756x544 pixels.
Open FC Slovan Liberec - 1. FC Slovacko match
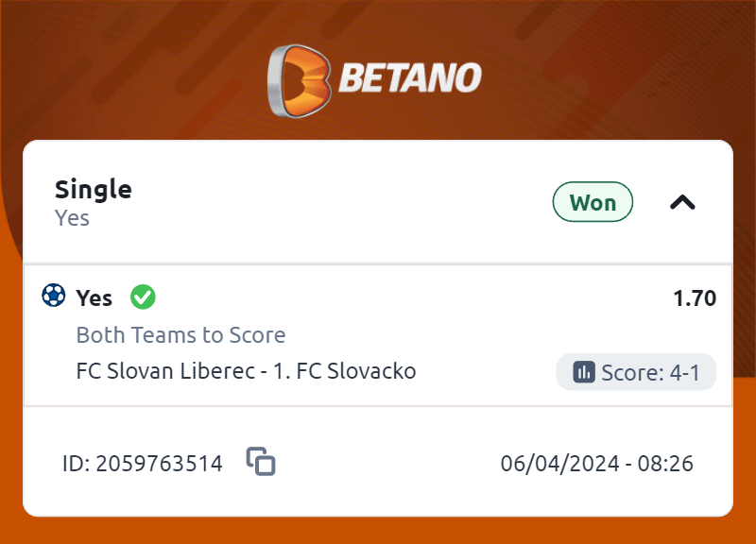[246, 371]
